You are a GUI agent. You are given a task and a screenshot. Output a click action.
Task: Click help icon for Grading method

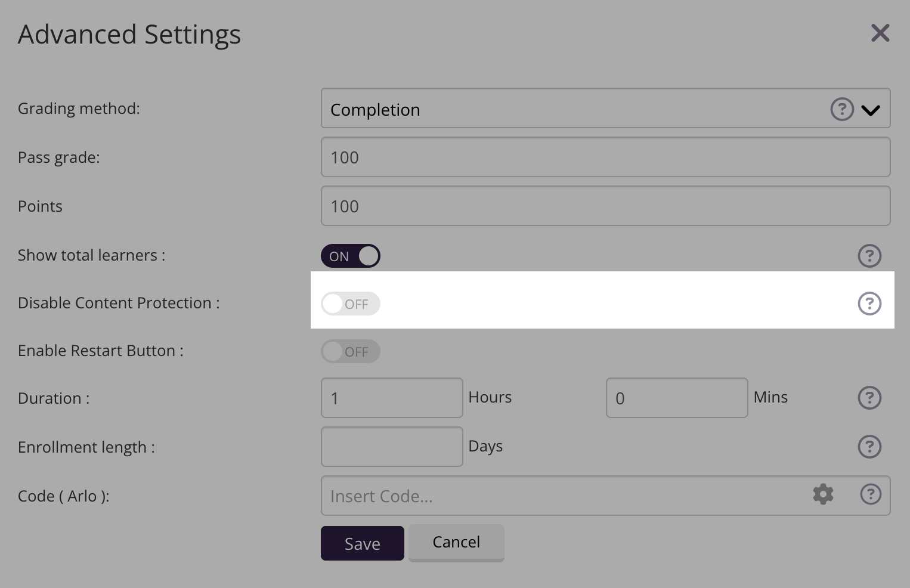[x=841, y=110]
